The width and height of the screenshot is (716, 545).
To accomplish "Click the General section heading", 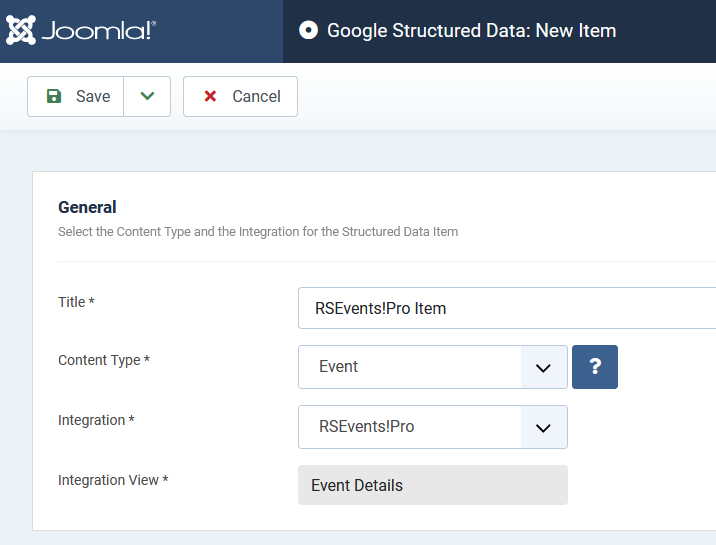I will pyautogui.click(x=87, y=207).
